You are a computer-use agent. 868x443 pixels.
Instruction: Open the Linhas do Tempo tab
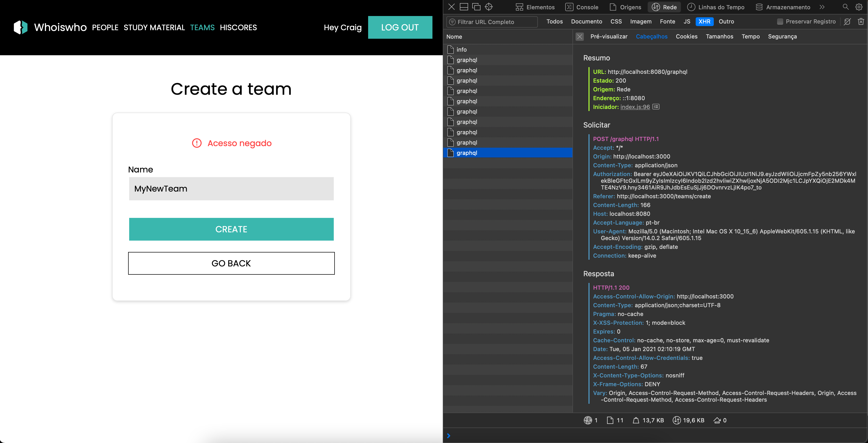(x=716, y=7)
